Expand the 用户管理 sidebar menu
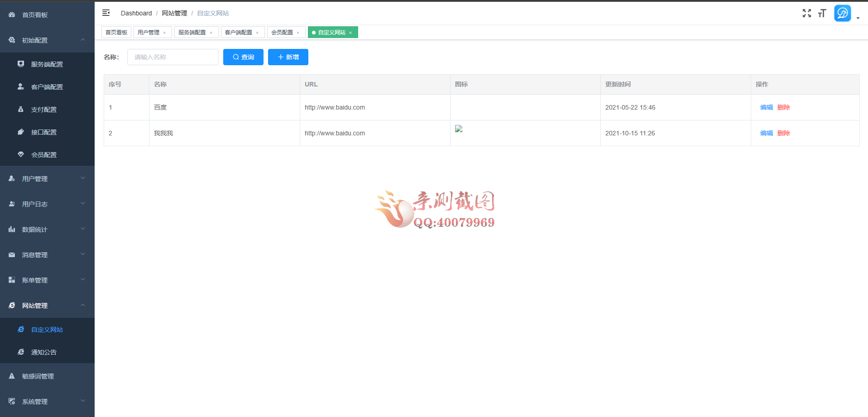Viewport: 868px width, 417px height. pos(47,179)
